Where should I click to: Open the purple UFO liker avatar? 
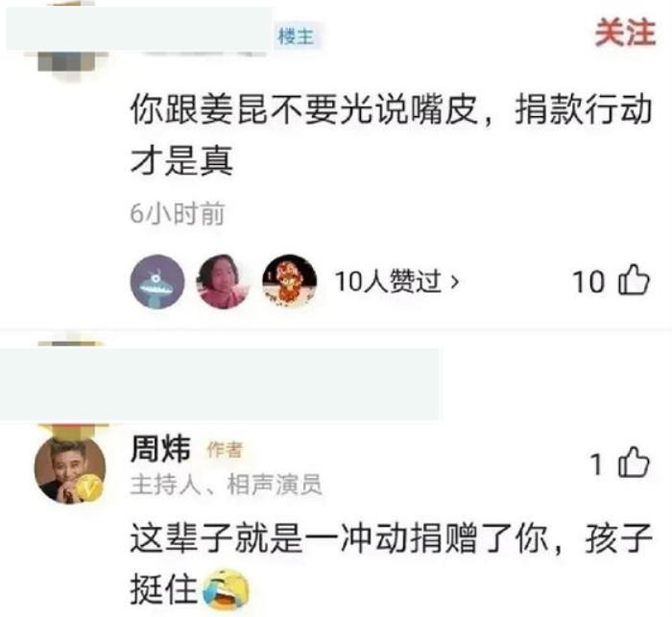pyautogui.click(x=157, y=281)
